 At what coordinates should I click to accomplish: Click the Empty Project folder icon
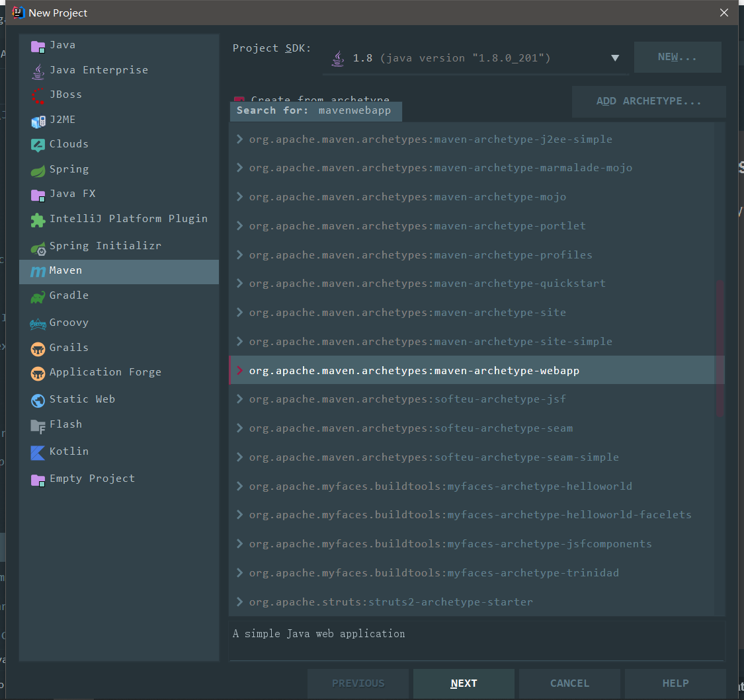coord(38,480)
